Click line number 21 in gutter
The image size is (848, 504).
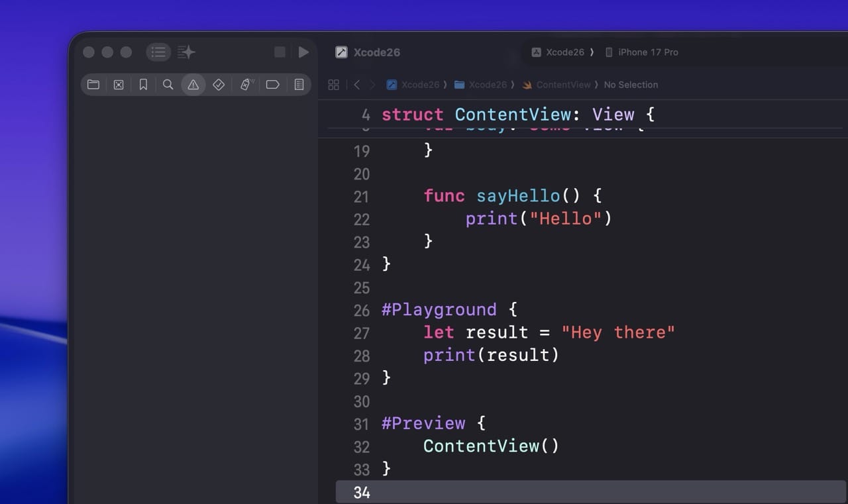(x=362, y=197)
